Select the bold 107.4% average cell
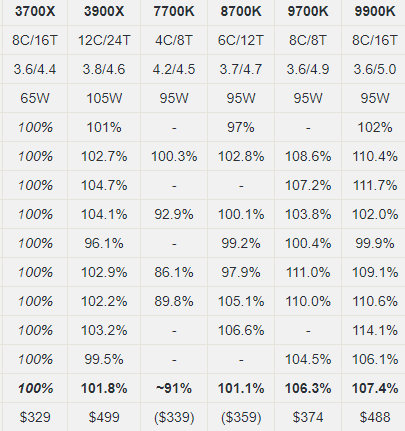This screenshot has height=431, width=405. click(x=375, y=388)
